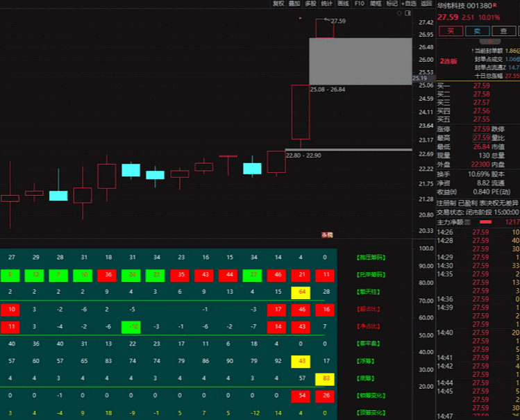Click the 14:45 tick trade row
The width and height of the screenshot is (520, 420).
click(x=478, y=392)
